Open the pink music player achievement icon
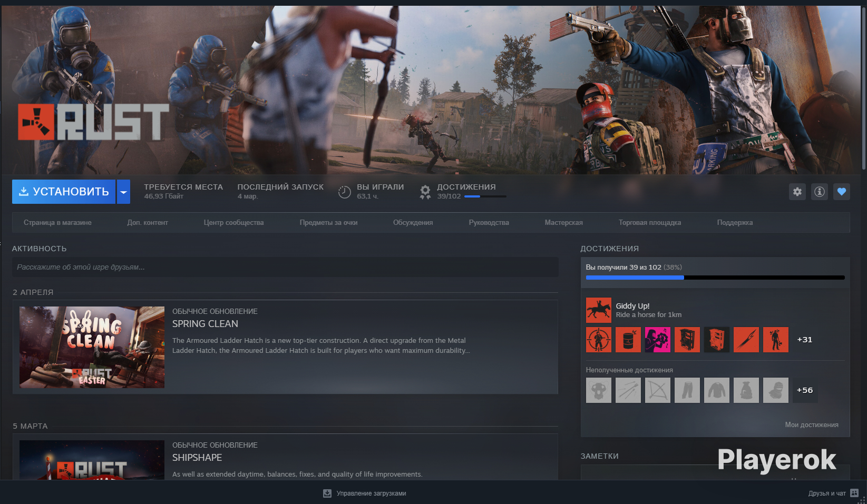867x504 pixels. (x=657, y=340)
